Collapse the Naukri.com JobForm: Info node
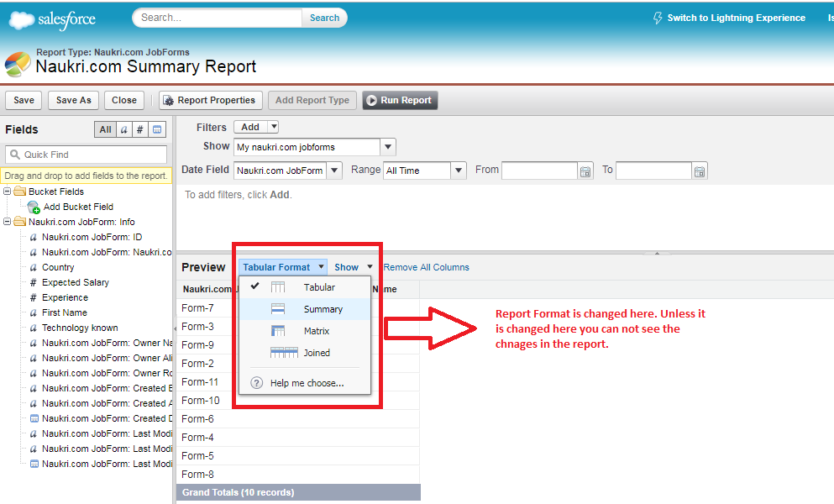 point(7,222)
